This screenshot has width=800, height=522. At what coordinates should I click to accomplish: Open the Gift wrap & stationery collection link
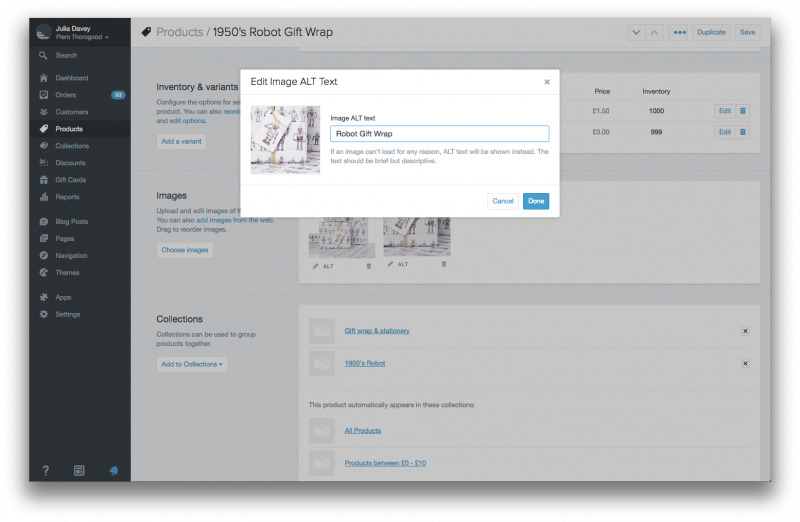point(377,331)
